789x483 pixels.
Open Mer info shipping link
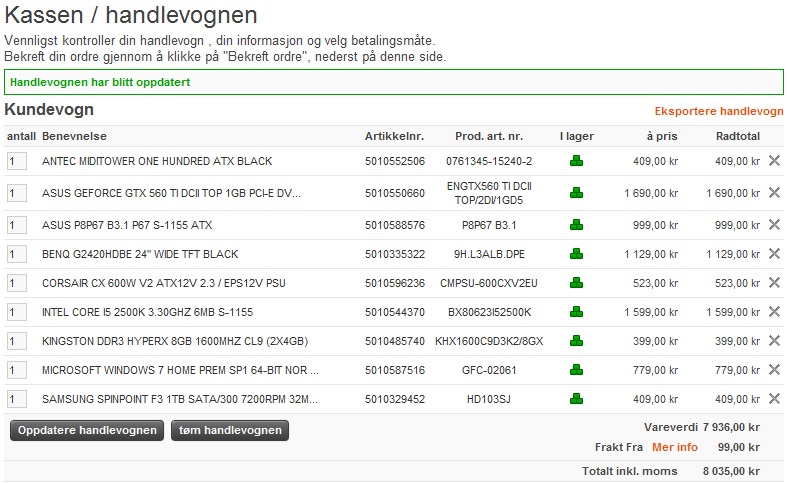[x=675, y=447]
